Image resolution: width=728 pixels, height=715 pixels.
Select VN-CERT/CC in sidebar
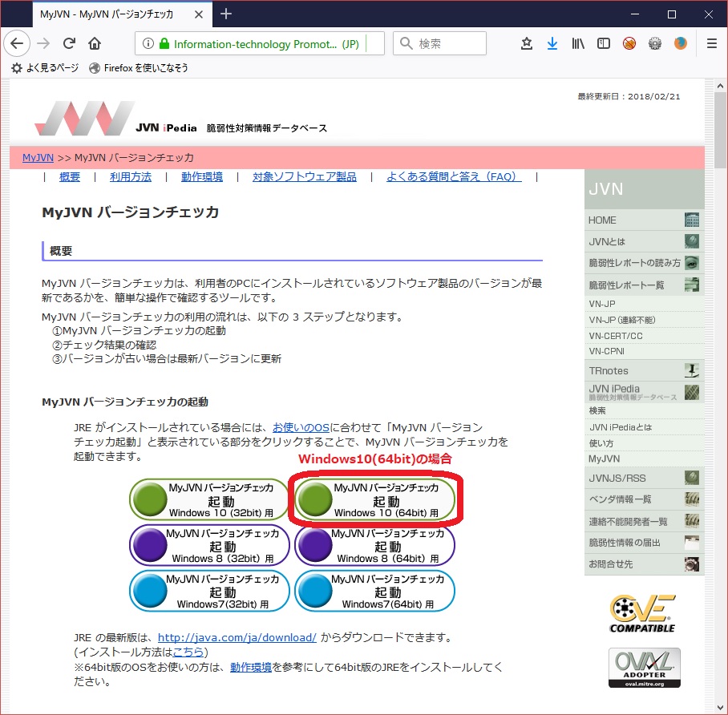644,336
